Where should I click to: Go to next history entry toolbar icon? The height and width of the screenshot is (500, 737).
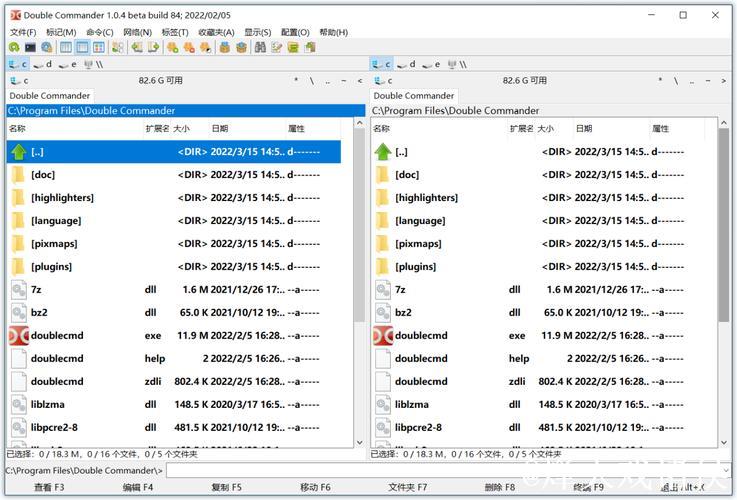(153, 47)
